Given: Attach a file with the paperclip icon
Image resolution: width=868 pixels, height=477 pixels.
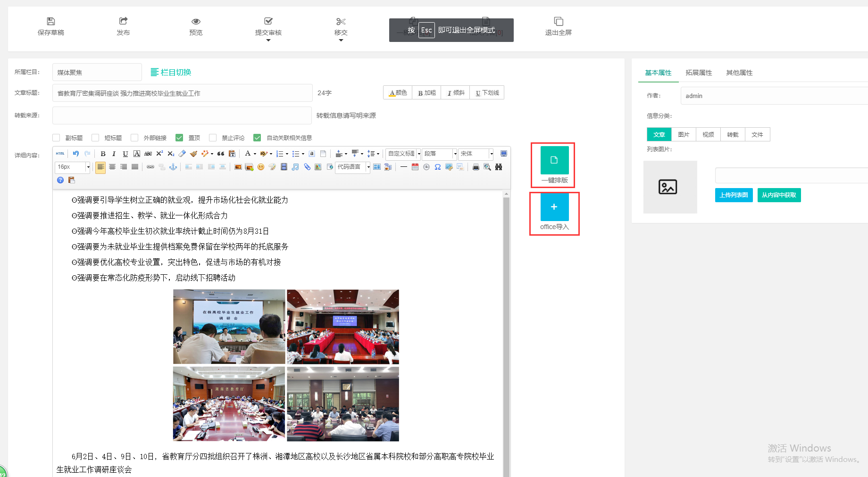Looking at the screenshot, I should 307,167.
